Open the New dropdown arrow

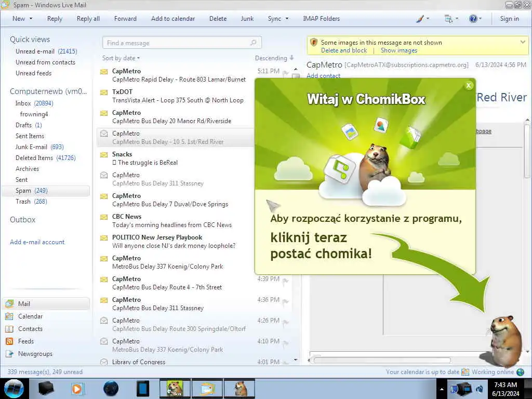click(x=31, y=19)
